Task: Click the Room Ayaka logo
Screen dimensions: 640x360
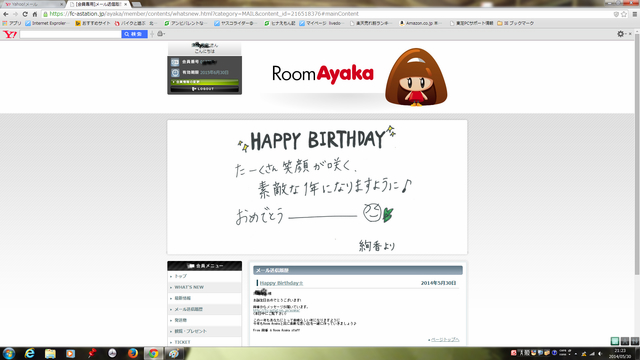Action: (322, 74)
